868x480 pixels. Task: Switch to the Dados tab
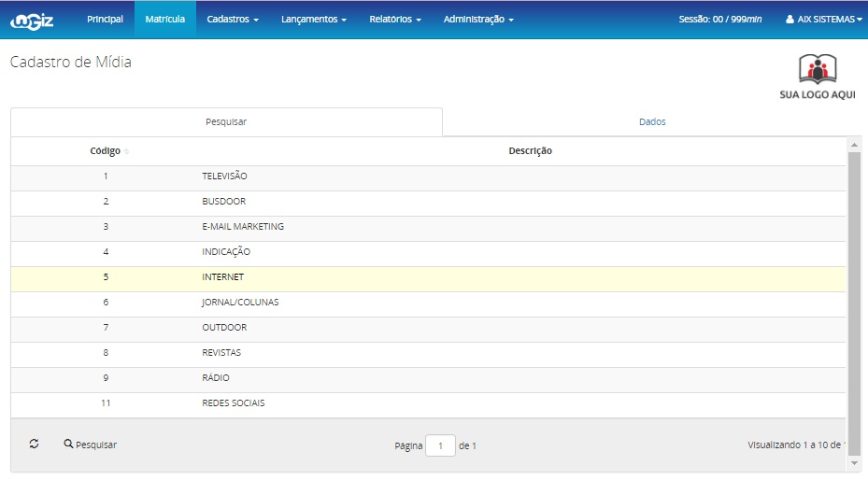point(652,121)
